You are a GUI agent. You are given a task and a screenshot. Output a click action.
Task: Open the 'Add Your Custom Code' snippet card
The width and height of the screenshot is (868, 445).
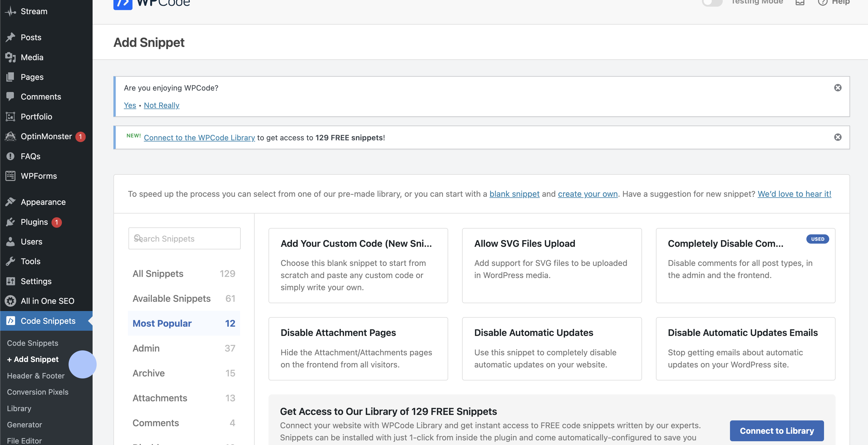(x=358, y=265)
